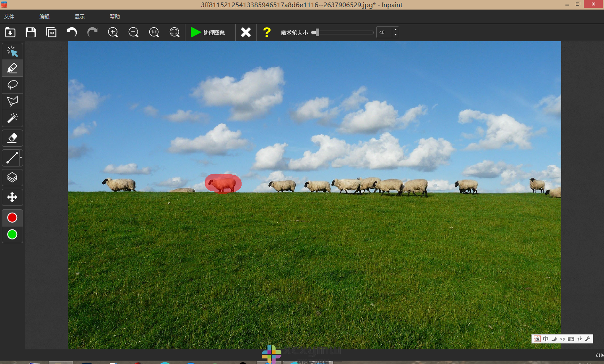Pick the guide line tool
This screenshot has height=364, width=604.
pos(11,158)
